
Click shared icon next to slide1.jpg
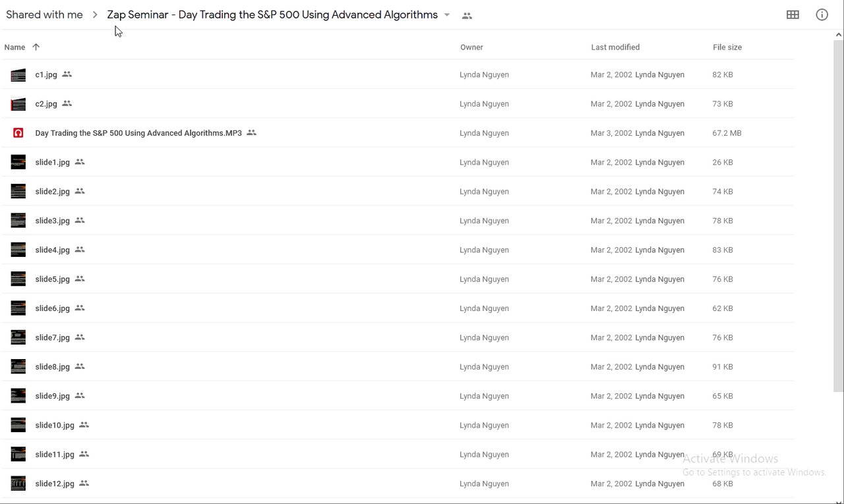pyautogui.click(x=80, y=161)
